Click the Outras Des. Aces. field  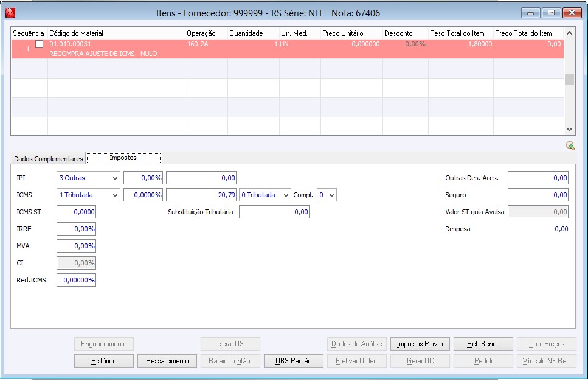(538, 178)
